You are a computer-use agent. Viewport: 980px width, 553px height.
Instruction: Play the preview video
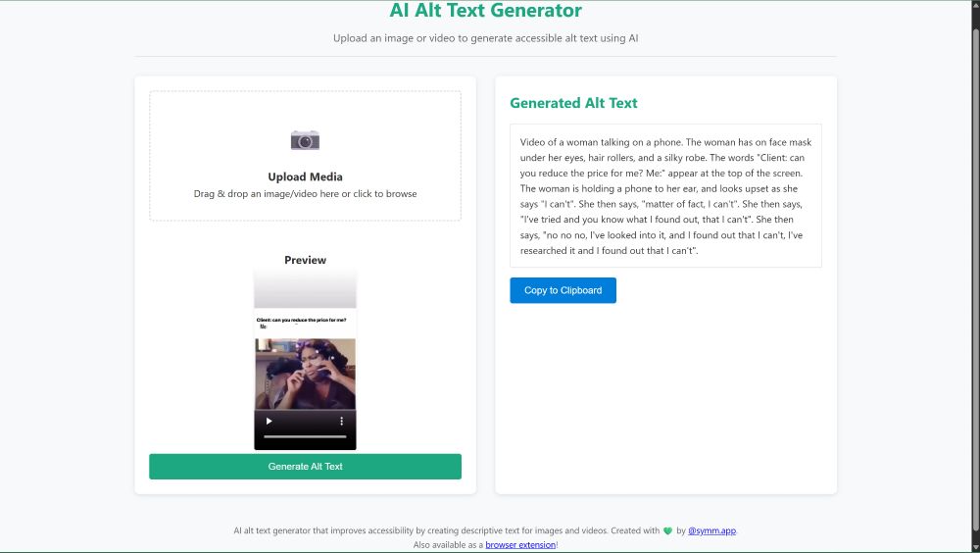click(x=269, y=421)
